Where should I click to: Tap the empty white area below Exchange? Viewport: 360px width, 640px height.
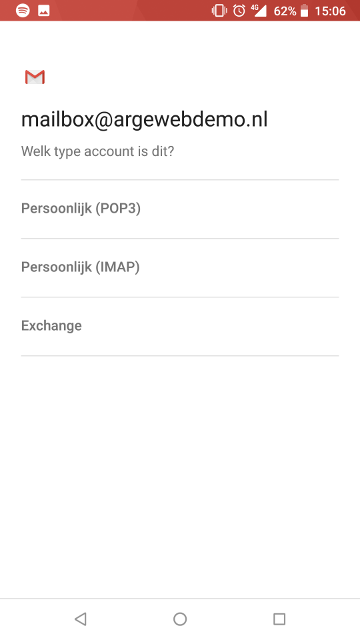point(180,473)
